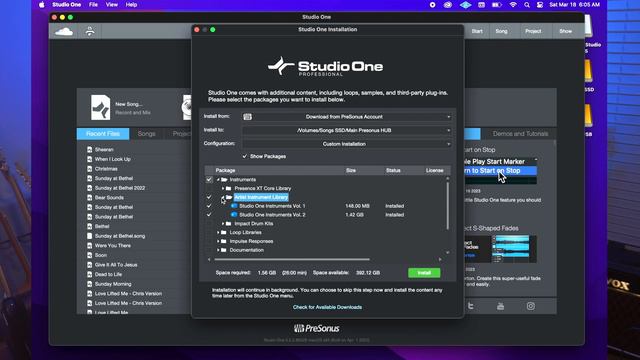The image size is (640, 360).
Task: Click the battery icon in the menu bar
Action: 497,5
